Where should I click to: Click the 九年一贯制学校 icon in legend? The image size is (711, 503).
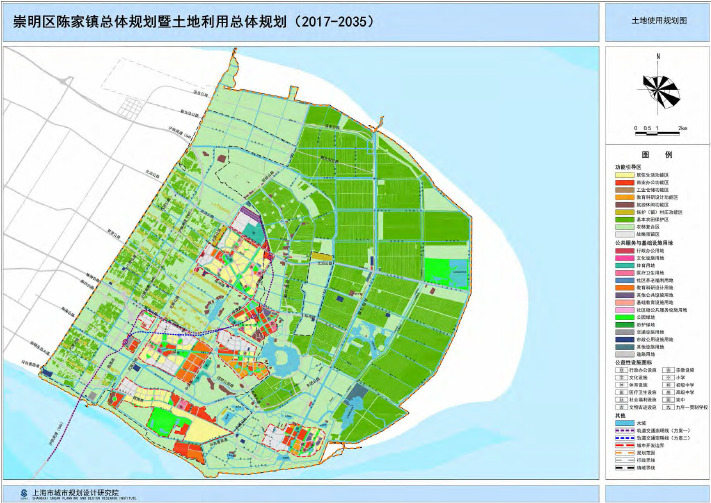[x=668, y=407]
